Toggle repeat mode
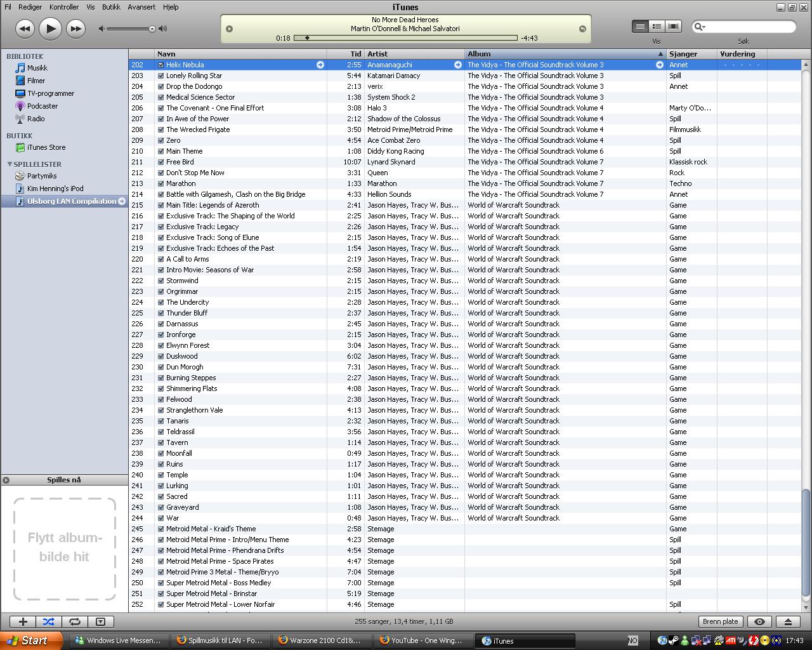 coord(74,622)
